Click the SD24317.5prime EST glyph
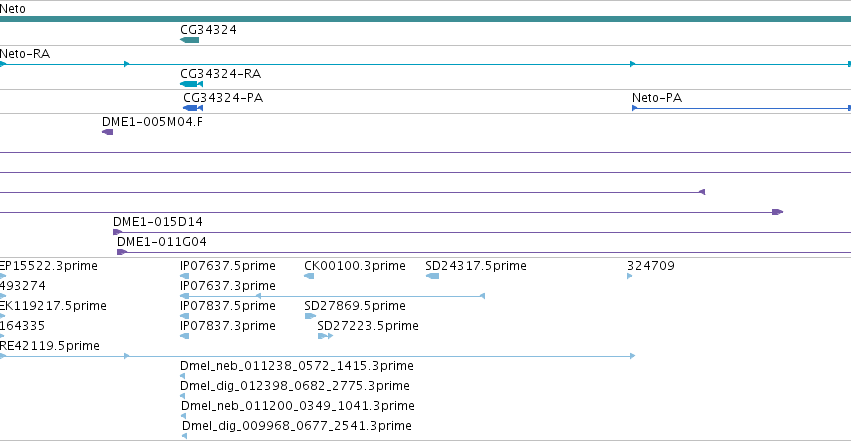 click(432, 276)
